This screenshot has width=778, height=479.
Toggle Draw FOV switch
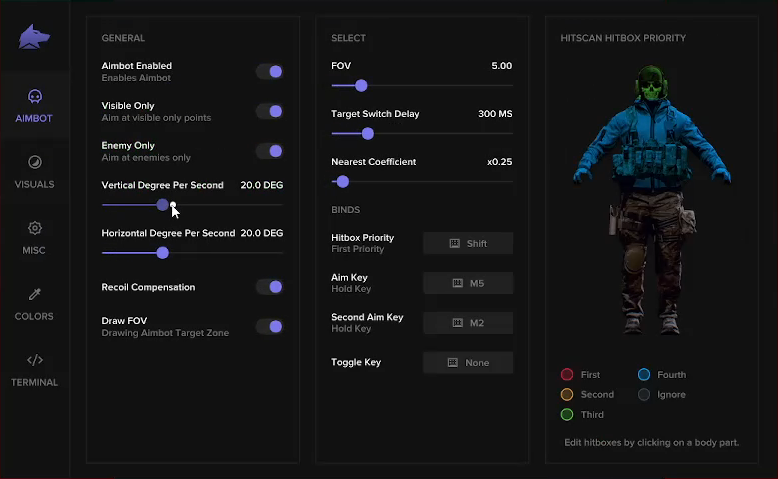tap(270, 327)
